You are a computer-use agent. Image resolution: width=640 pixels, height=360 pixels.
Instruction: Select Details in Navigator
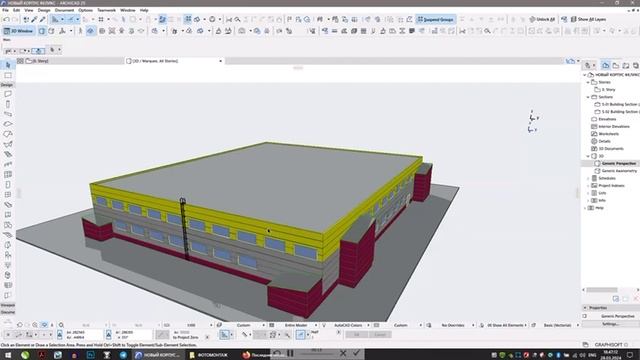[604, 141]
